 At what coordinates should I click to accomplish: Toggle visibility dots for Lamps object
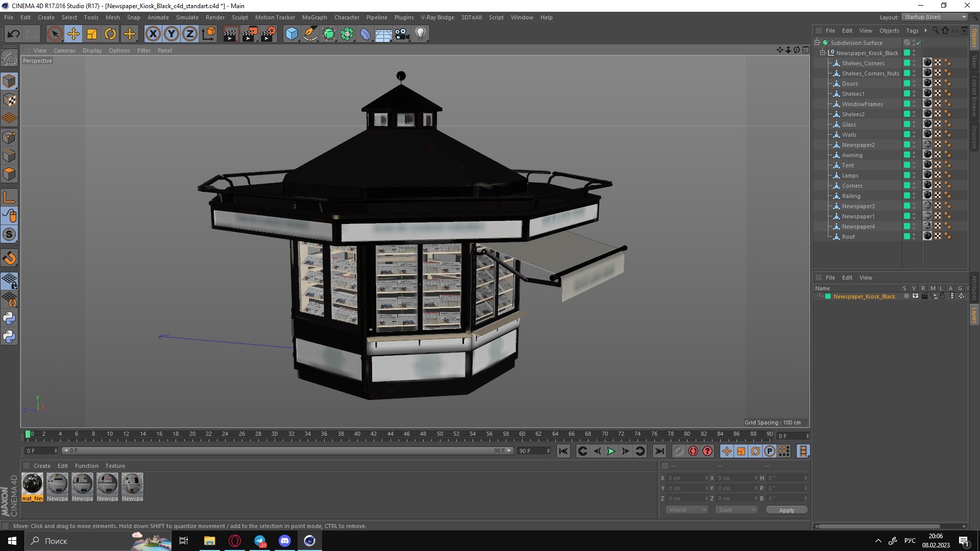click(x=914, y=176)
